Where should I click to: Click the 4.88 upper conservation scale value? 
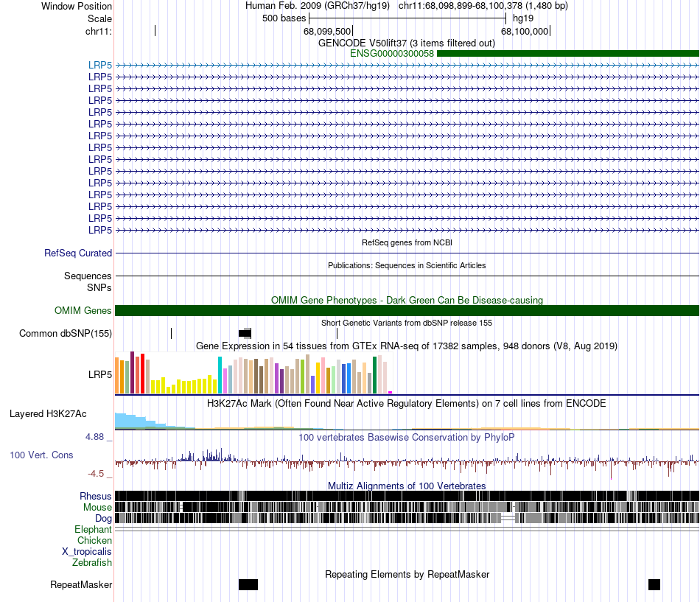pyautogui.click(x=94, y=437)
